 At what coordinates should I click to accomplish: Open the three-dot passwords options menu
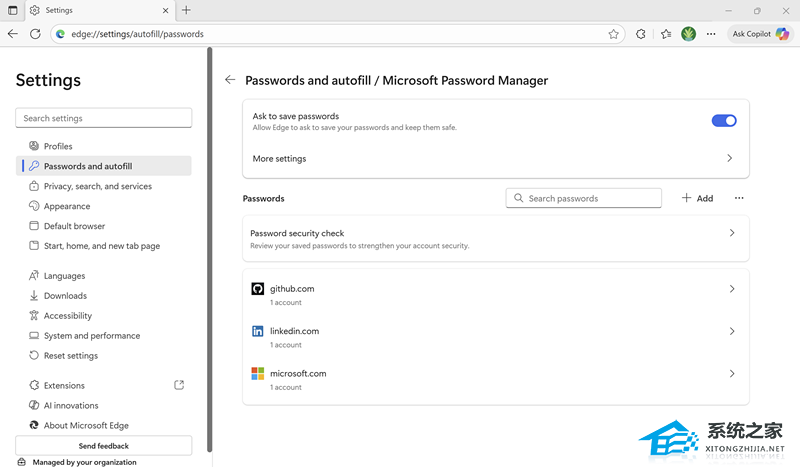pos(739,198)
